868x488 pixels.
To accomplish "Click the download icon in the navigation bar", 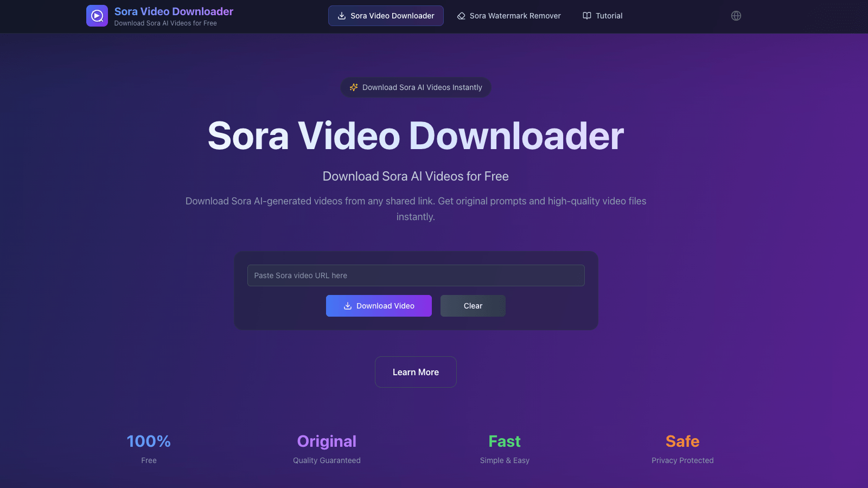I will [x=342, y=16].
